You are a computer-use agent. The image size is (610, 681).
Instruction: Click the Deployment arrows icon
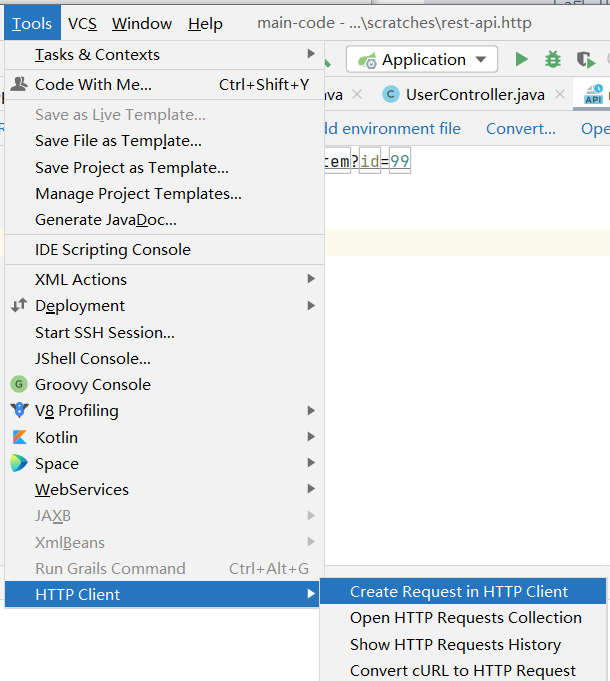[19, 305]
